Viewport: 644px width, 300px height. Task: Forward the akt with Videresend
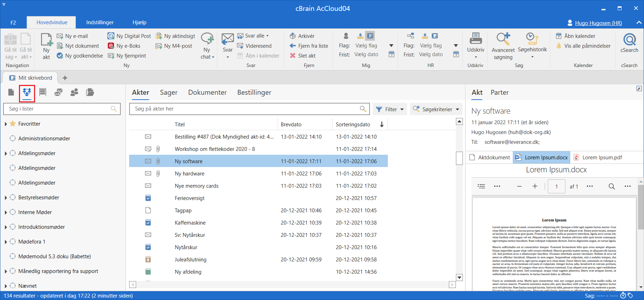[254, 46]
